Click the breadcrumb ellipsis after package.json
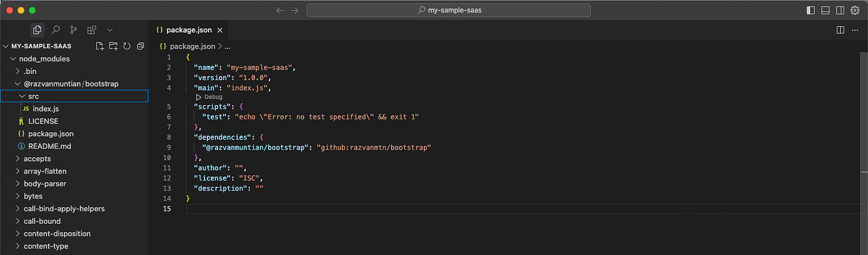This screenshot has height=255, width=868. click(227, 46)
